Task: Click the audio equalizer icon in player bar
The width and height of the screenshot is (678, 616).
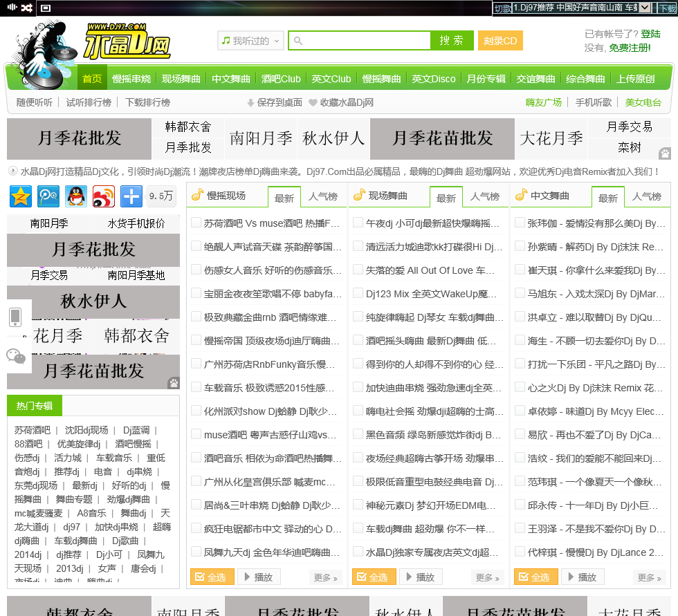Action: coord(12,7)
